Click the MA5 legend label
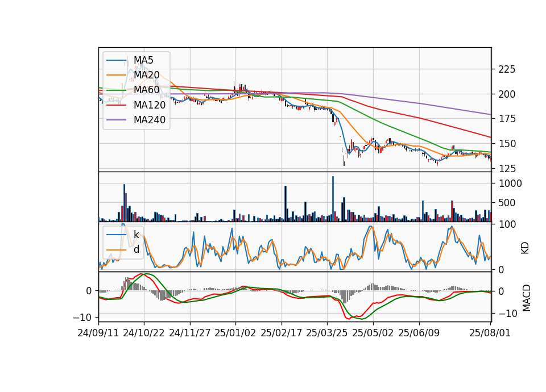546x392 pixels. point(143,60)
